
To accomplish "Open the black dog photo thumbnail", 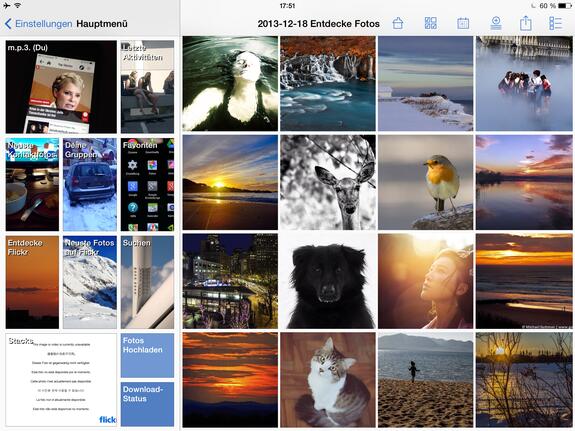I will coord(328,281).
